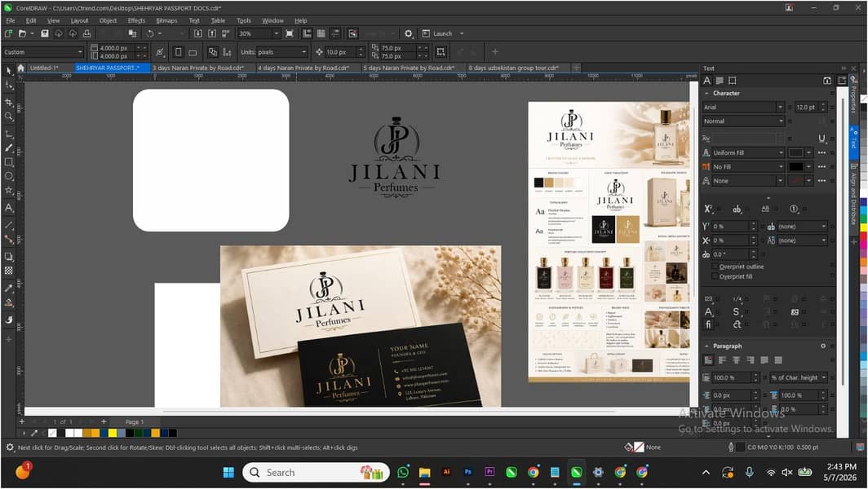This screenshot has width=868, height=489.
Task: Select the Rectangle tool
Action: pyautogui.click(x=8, y=162)
